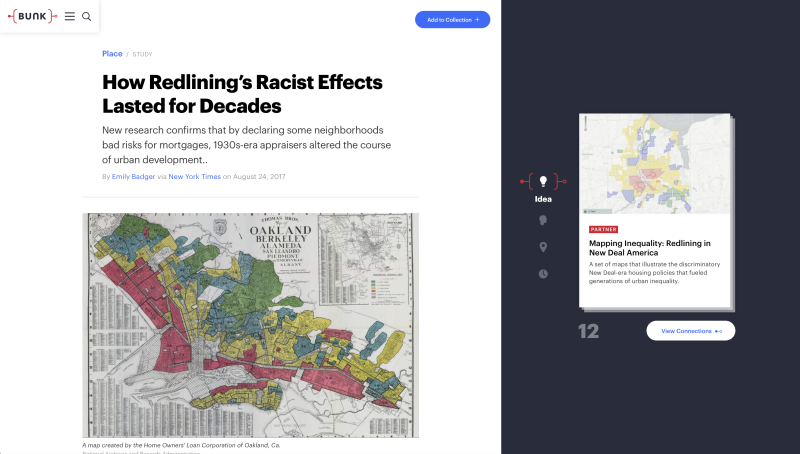Screen dimensions: 800x454
Task: Click the card description about discriminatory policies
Action: click(x=655, y=272)
